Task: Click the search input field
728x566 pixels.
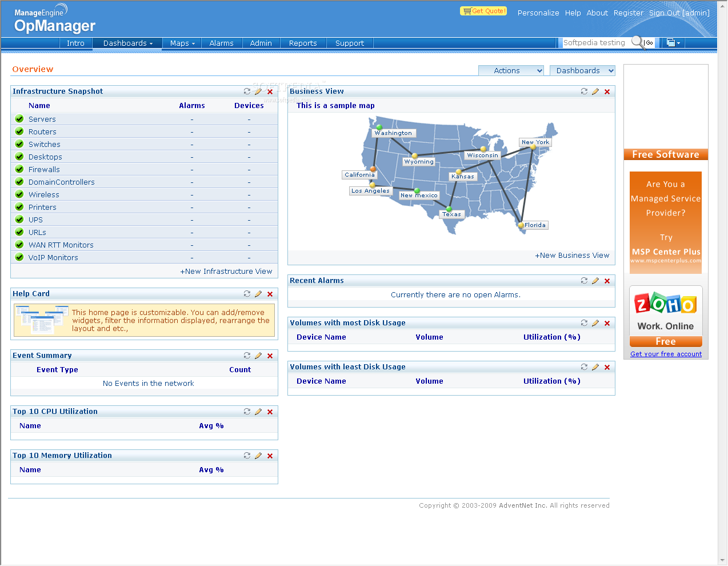Action: point(596,43)
